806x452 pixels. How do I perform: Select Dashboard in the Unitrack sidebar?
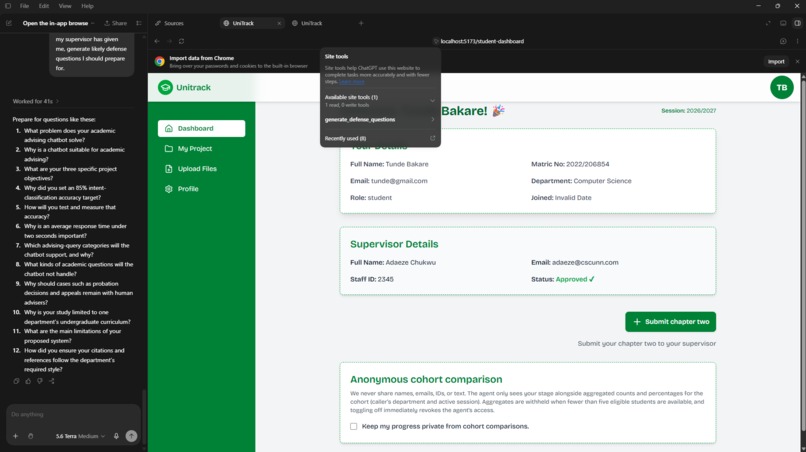(202, 129)
